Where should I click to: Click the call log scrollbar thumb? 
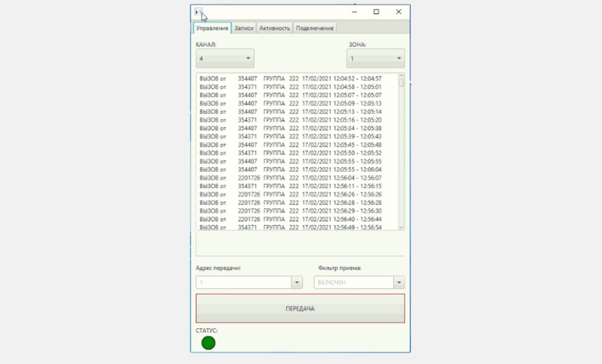tap(401, 83)
